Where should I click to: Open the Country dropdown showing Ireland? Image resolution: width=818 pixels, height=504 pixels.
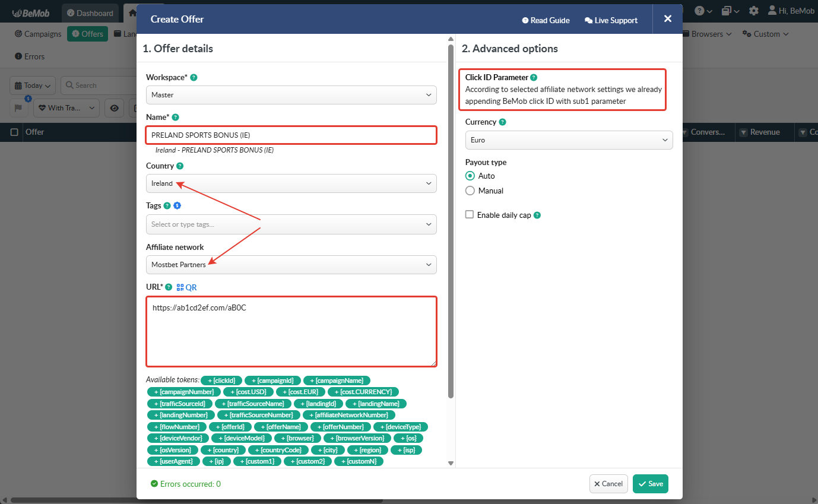point(291,183)
